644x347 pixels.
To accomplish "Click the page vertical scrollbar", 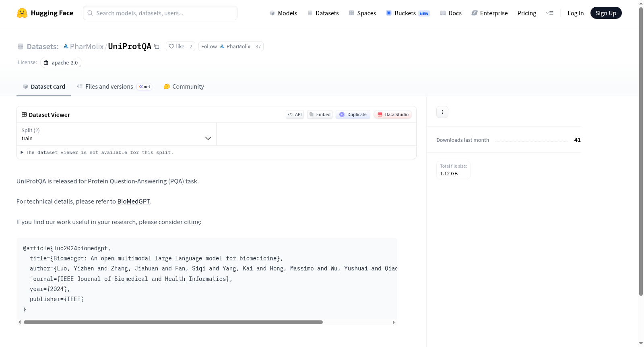I will point(641,151).
